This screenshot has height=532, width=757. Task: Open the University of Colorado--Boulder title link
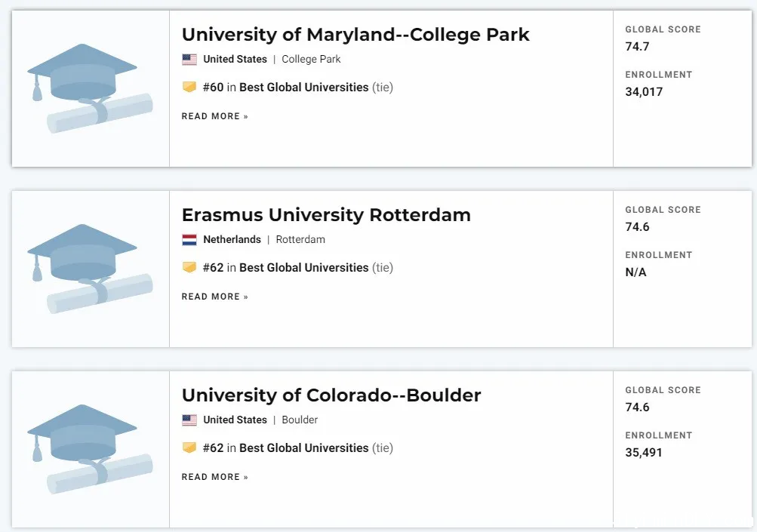[331, 395]
